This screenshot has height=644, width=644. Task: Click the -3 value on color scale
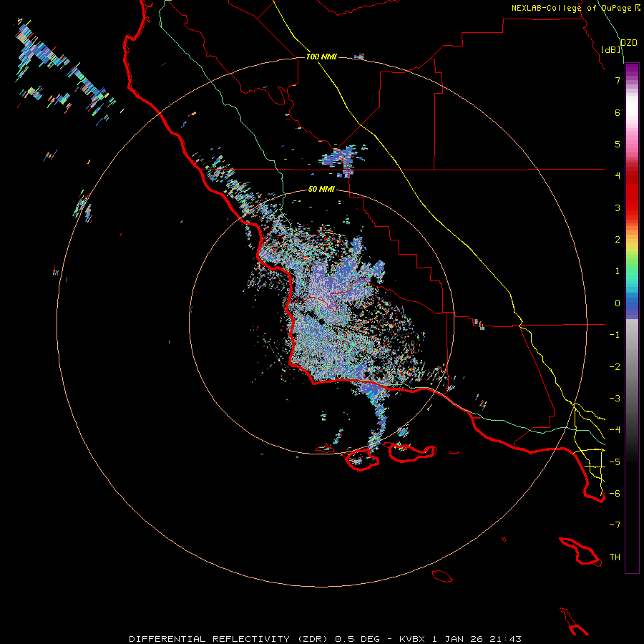615,399
